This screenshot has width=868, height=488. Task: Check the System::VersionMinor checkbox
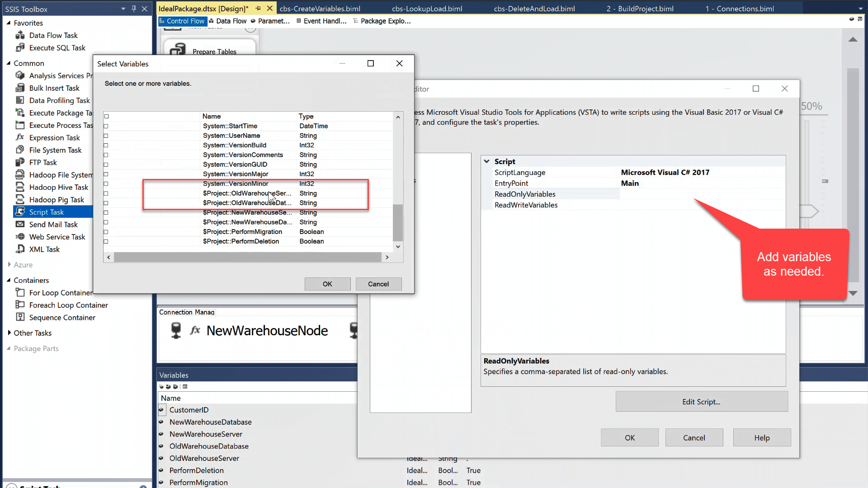(106, 183)
